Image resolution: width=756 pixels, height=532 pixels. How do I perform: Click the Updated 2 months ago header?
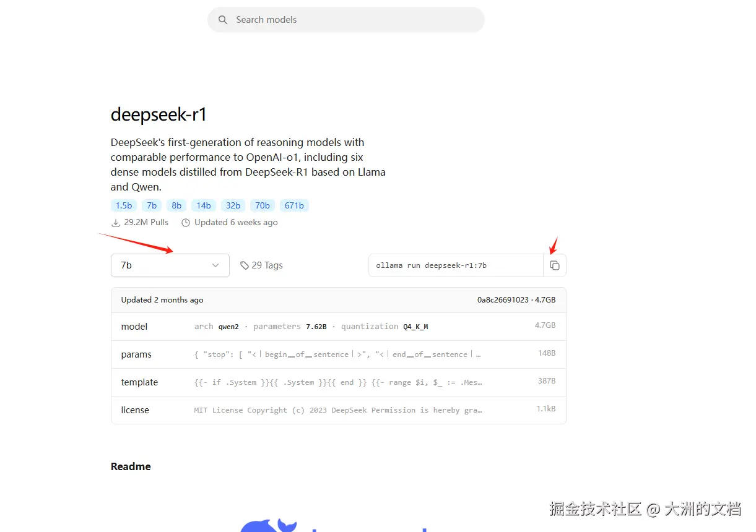point(162,300)
